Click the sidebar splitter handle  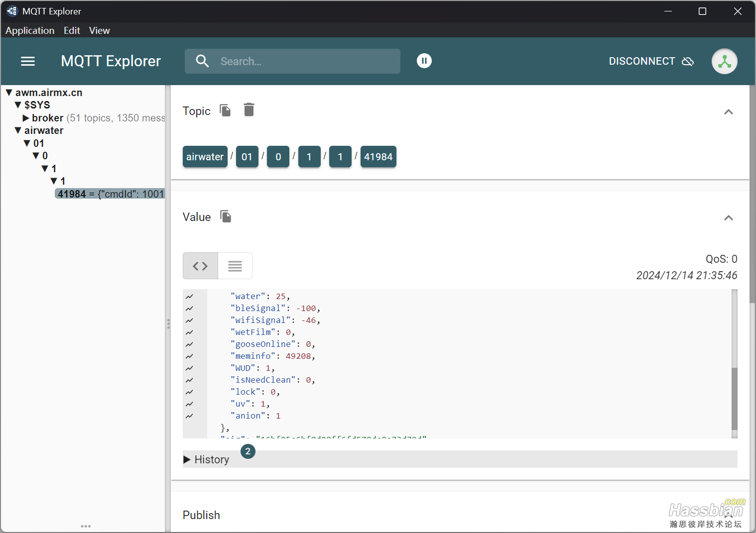(168, 324)
